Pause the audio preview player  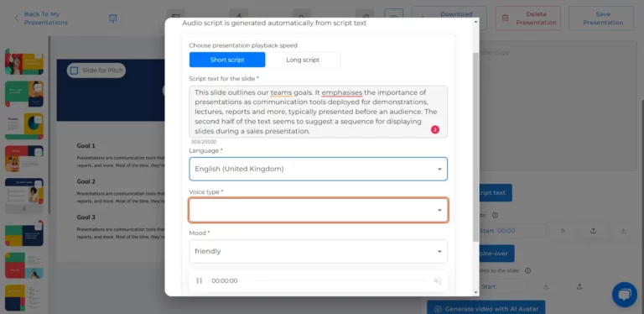200,280
